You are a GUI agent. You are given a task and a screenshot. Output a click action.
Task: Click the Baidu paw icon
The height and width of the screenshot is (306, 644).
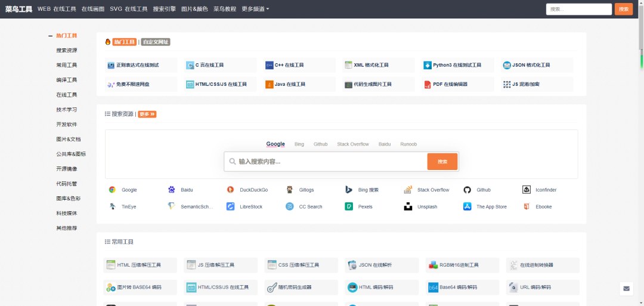171,190
